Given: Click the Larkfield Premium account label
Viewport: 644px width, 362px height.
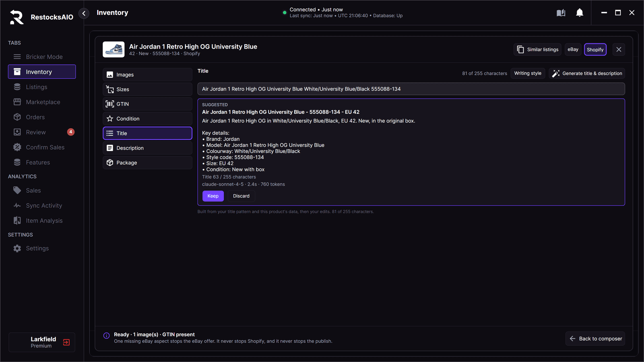Looking at the screenshot, I should pos(43,342).
